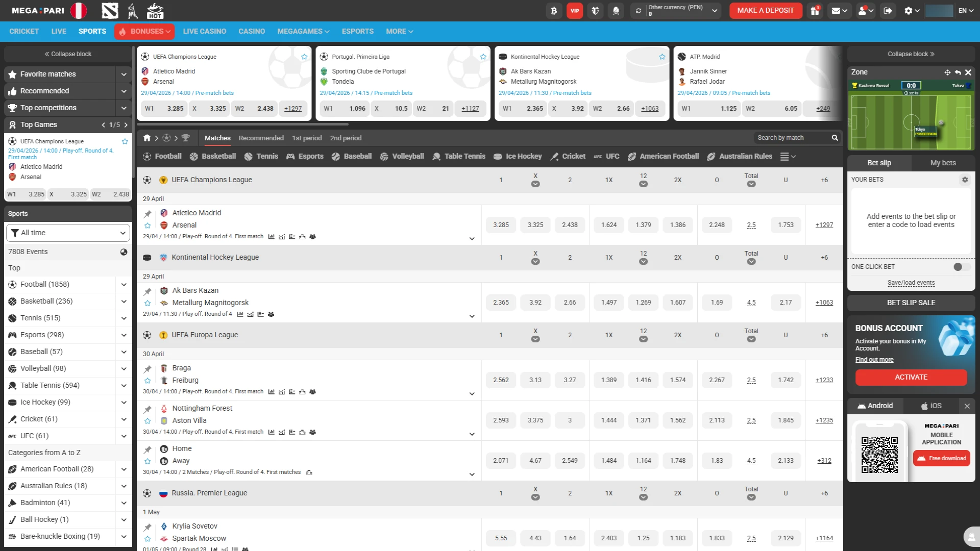Switch to the Recommended tab
980x551 pixels.
tap(261, 138)
